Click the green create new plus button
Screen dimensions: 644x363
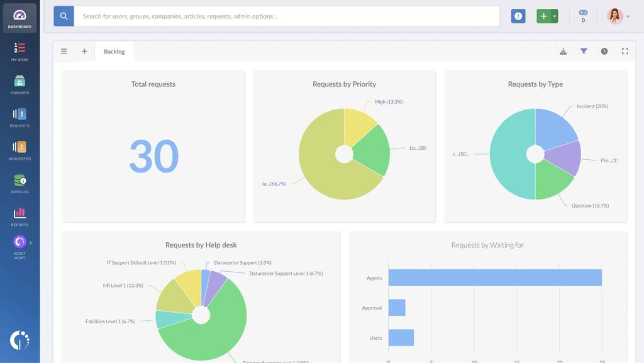pyautogui.click(x=543, y=16)
